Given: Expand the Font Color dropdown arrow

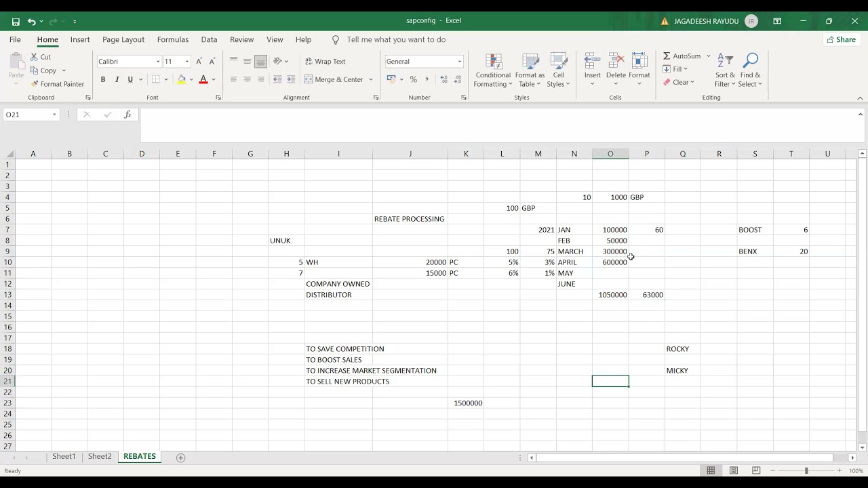Looking at the screenshot, I should [213, 79].
